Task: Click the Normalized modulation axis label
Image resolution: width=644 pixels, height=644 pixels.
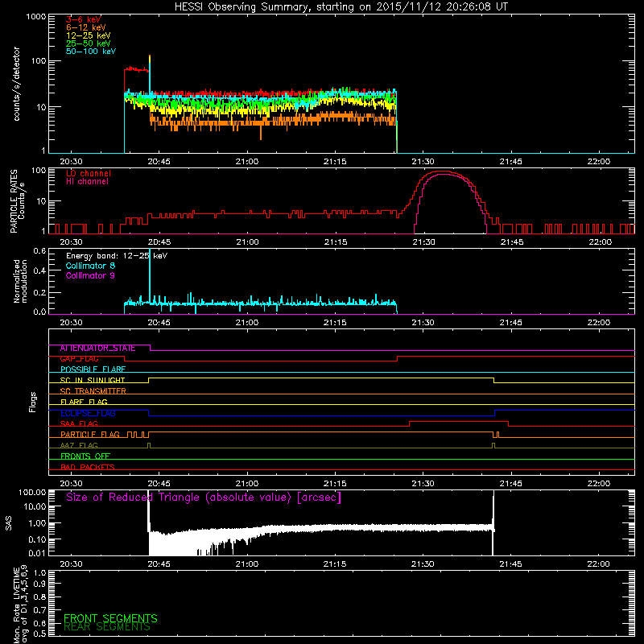Action: click(20, 281)
